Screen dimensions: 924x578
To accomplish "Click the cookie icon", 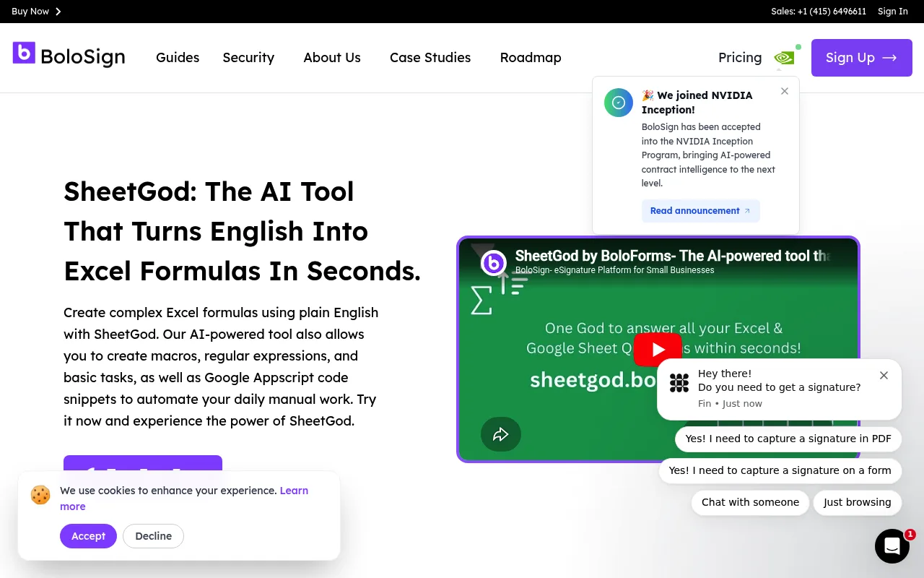I will [x=40, y=495].
